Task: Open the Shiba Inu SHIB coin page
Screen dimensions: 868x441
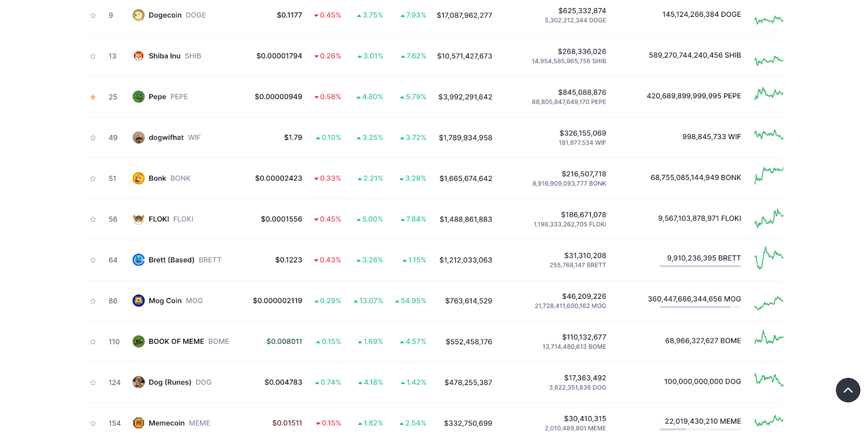Action: [175, 56]
